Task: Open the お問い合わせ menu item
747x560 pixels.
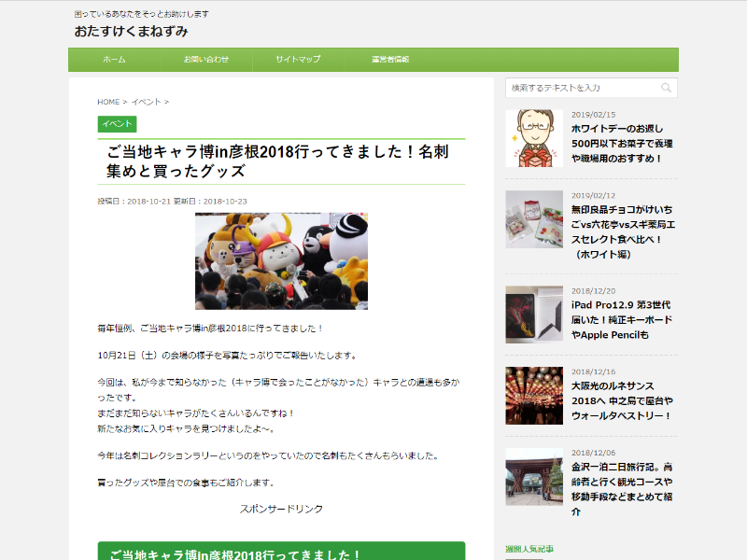Action: pyautogui.click(x=206, y=60)
